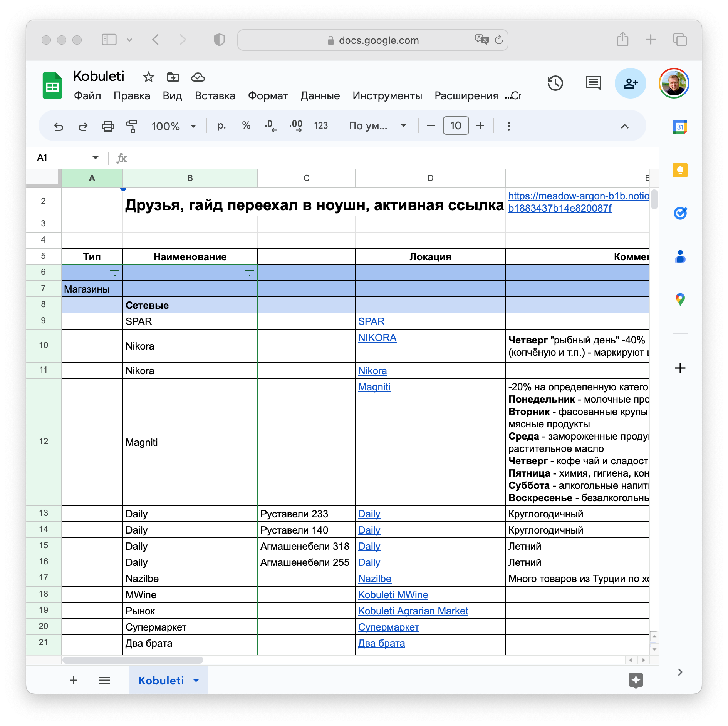Image resolution: width=728 pixels, height=726 pixels.
Task: Open more number formats 123
Action: tap(321, 125)
